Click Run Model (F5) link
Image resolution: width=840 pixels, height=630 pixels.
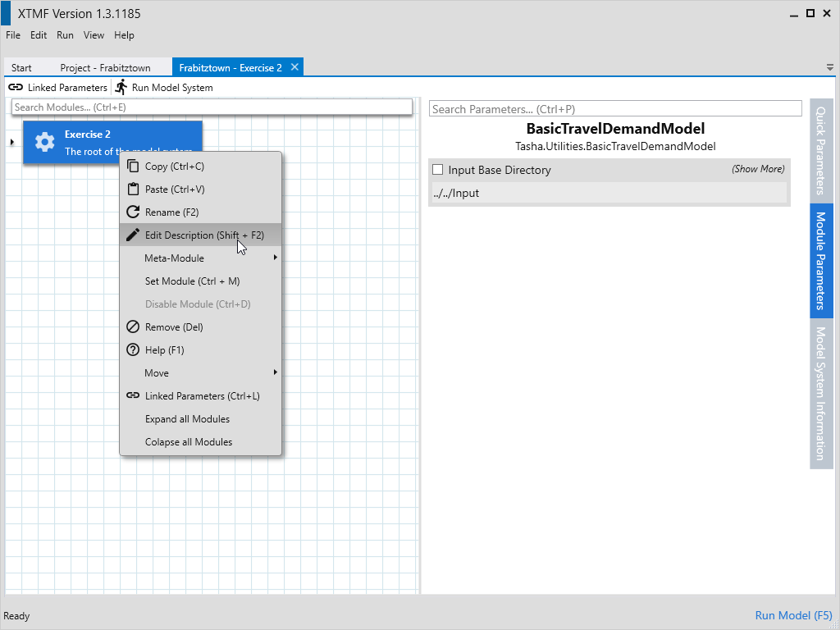[792, 615]
